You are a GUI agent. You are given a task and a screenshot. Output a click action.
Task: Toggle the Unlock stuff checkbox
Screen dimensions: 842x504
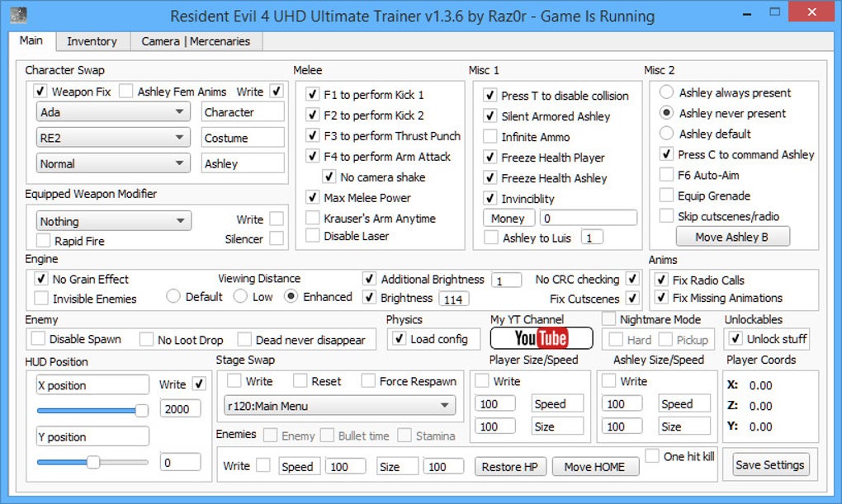736,339
